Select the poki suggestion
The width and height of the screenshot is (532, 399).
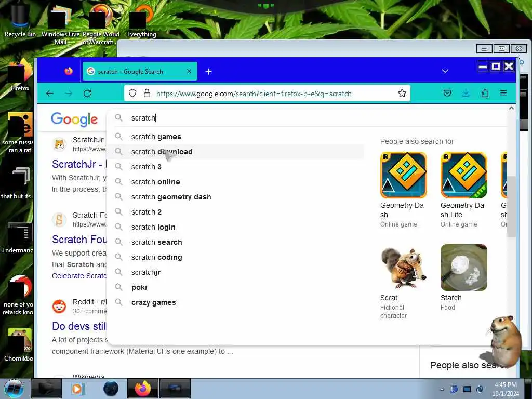[235, 287]
